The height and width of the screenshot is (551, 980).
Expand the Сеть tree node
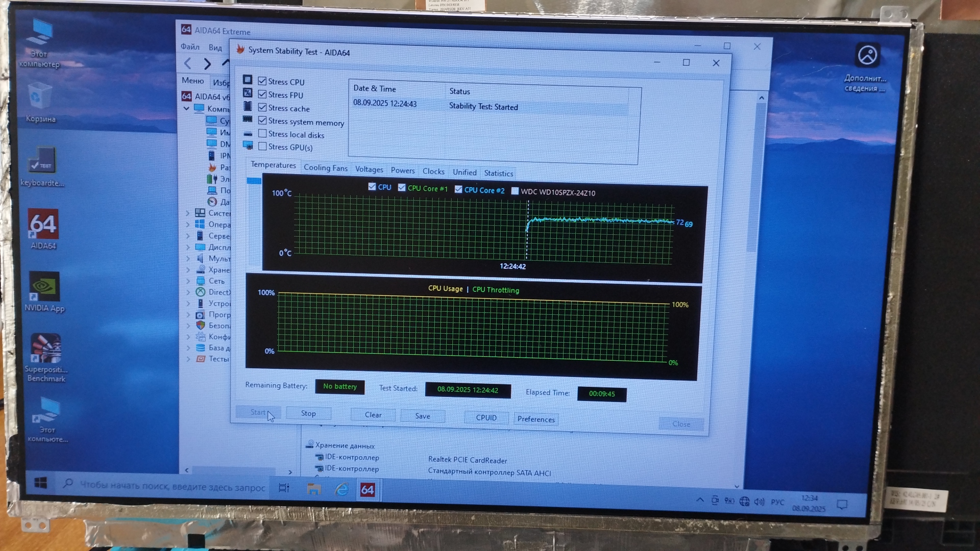188,281
